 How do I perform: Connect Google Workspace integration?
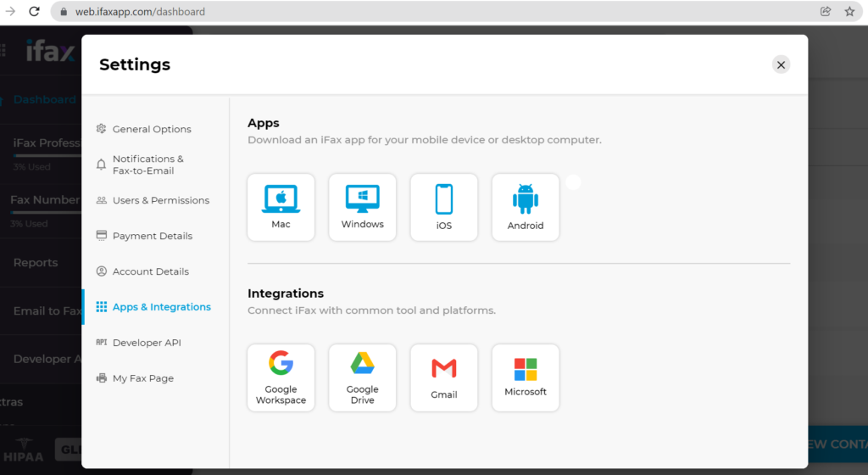pos(281,377)
